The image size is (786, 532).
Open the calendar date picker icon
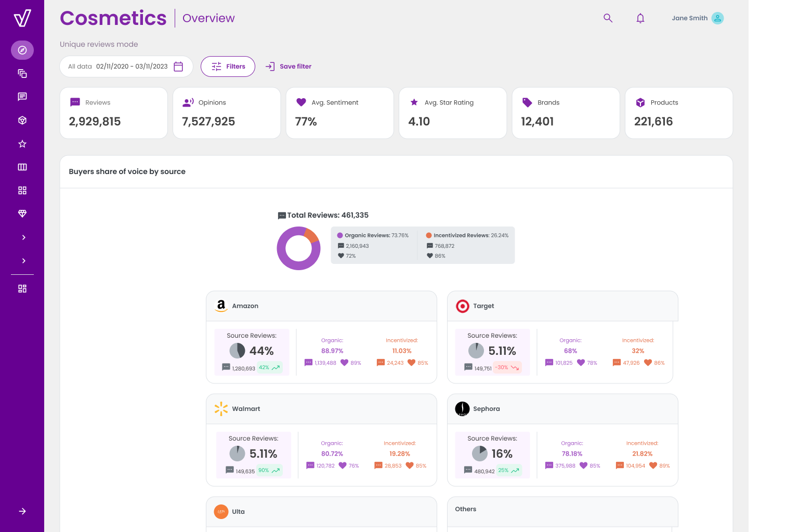click(x=178, y=66)
